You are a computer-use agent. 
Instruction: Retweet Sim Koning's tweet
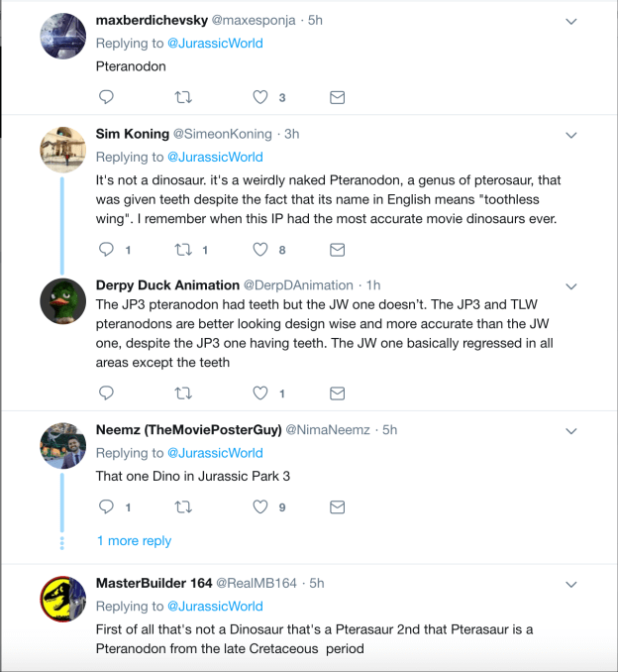click(x=183, y=250)
